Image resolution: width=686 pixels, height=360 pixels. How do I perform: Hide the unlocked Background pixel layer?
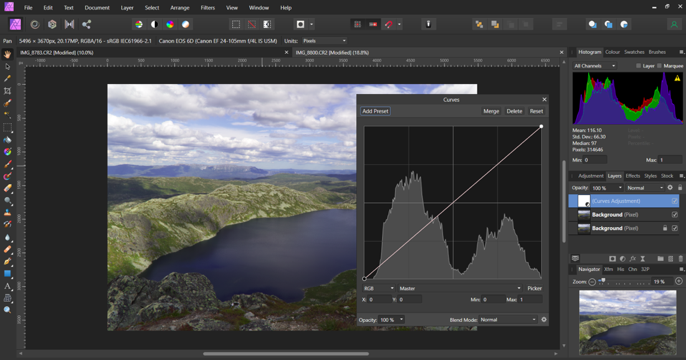click(x=675, y=214)
